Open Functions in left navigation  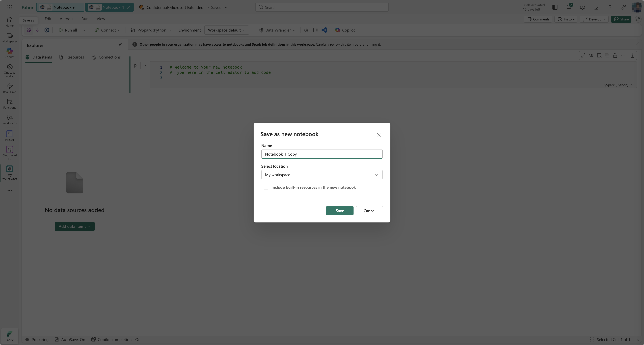click(10, 104)
